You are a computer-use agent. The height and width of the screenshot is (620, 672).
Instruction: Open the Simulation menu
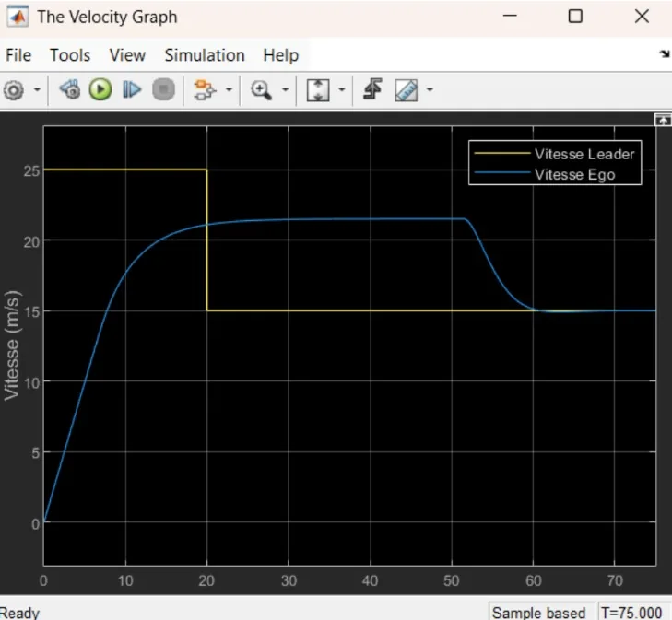[205, 55]
